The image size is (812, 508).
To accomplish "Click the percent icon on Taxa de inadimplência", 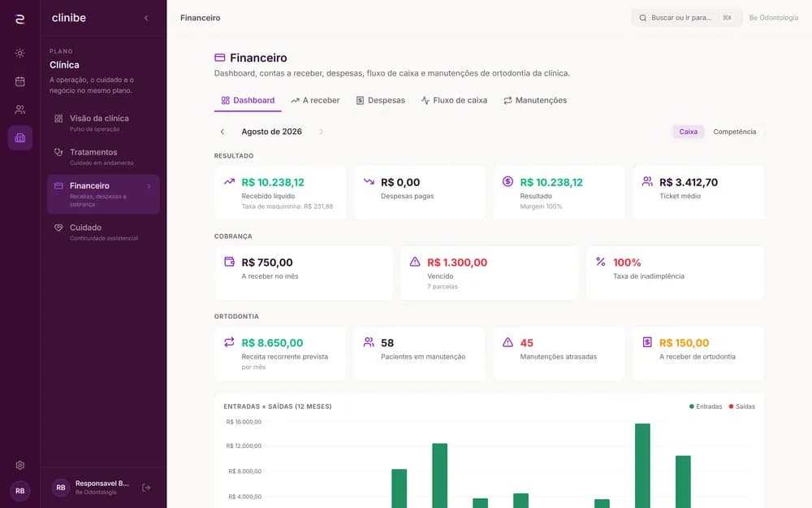I will tap(600, 262).
